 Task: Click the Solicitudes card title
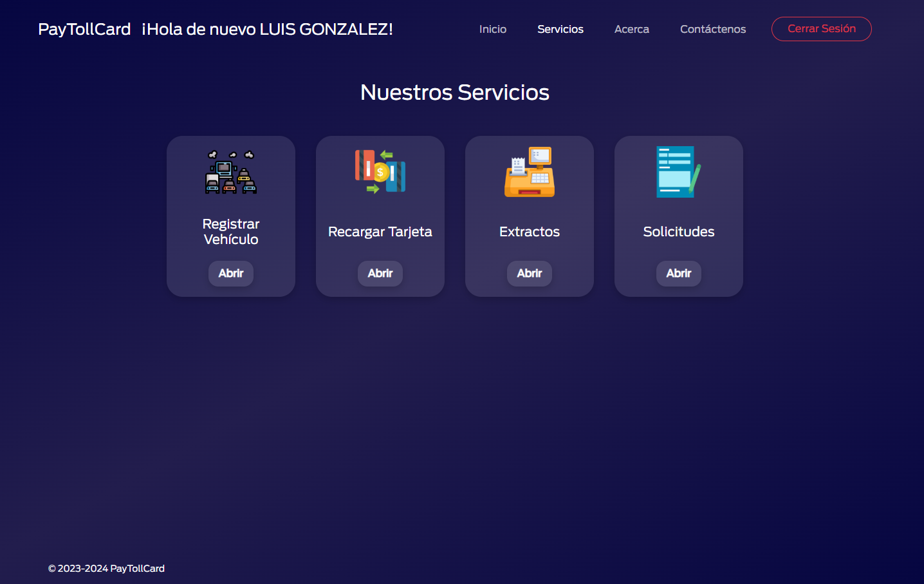point(679,232)
